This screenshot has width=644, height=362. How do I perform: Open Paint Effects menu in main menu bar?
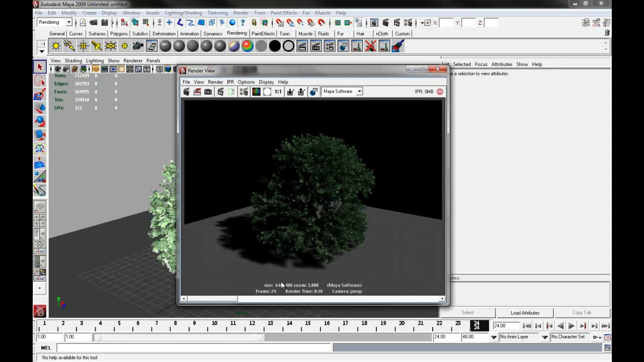[x=284, y=13]
